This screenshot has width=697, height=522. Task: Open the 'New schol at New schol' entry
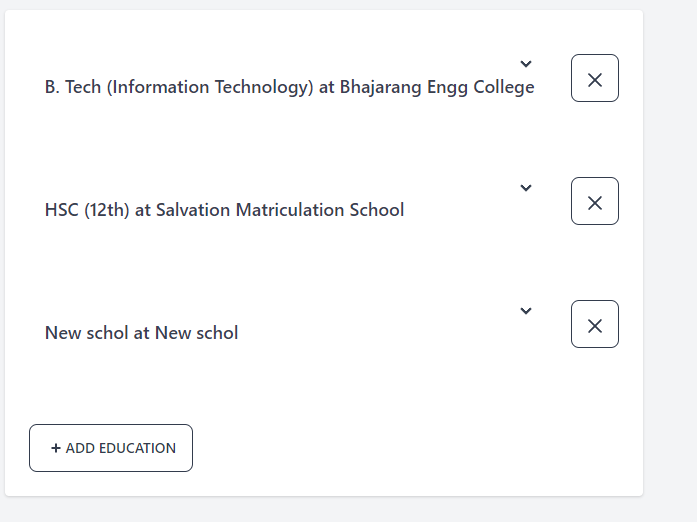click(x=141, y=333)
